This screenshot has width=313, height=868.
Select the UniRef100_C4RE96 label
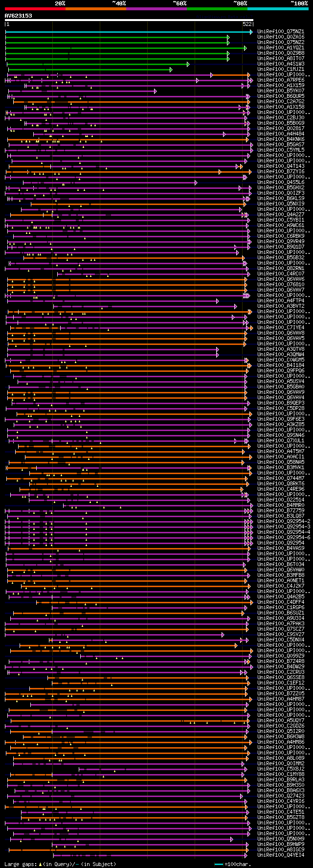tap(281, 489)
